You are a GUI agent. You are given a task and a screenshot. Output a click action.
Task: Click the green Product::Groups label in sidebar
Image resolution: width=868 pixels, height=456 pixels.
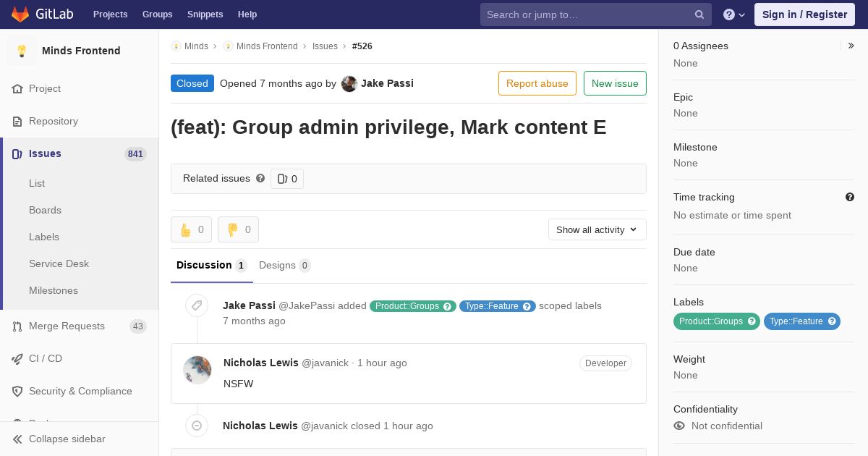coord(717,321)
